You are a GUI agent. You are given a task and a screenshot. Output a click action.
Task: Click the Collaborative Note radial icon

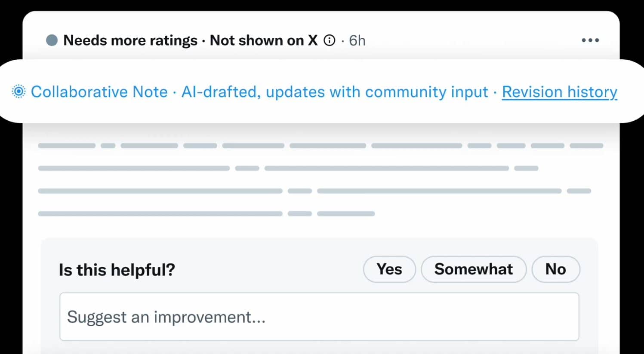[x=18, y=92]
